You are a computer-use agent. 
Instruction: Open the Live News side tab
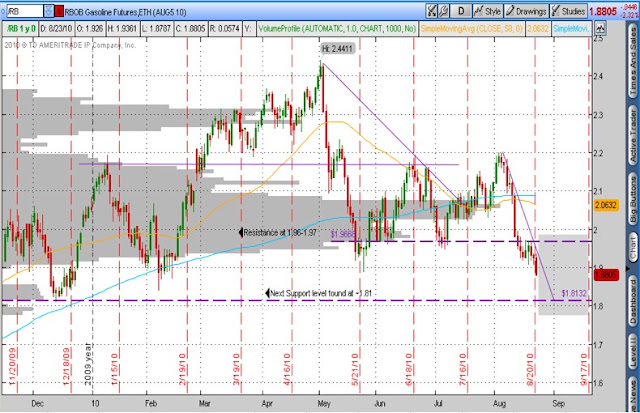(x=633, y=395)
